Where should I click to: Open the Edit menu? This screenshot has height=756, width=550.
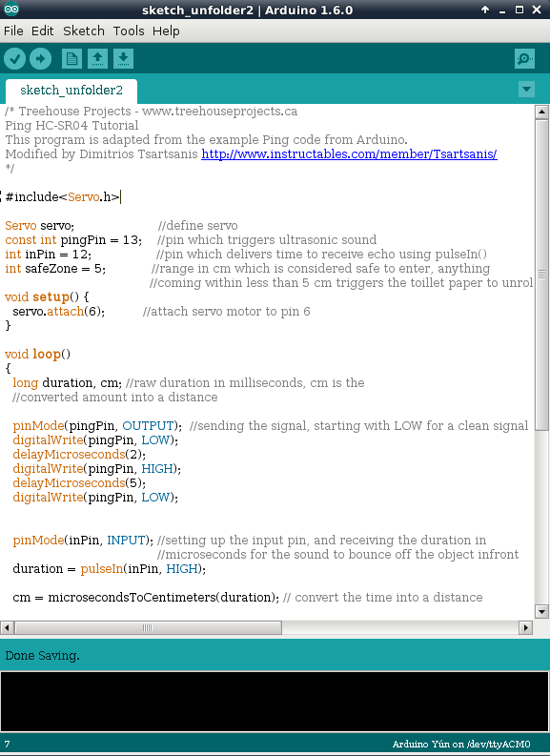point(43,31)
